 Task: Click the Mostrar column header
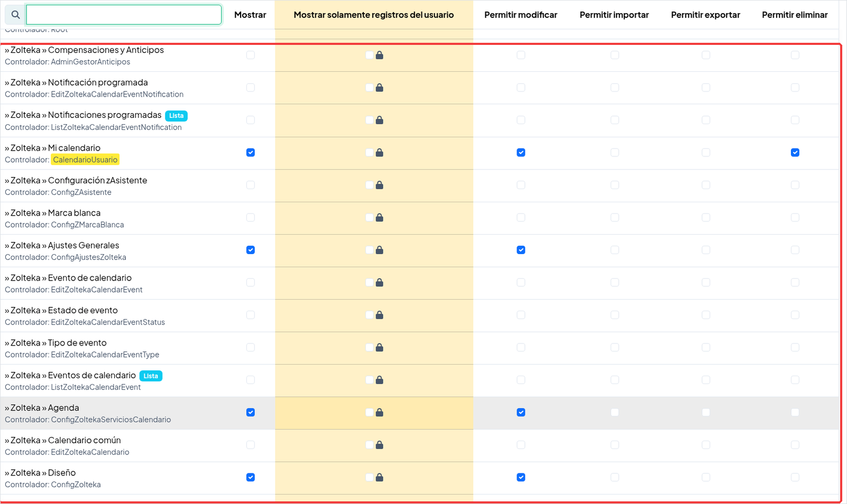(250, 15)
